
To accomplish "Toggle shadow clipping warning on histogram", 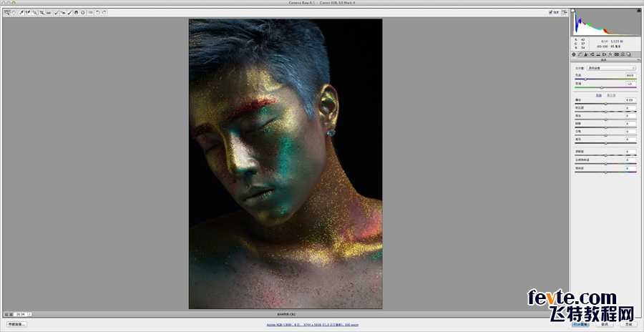I will coord(574,11).
